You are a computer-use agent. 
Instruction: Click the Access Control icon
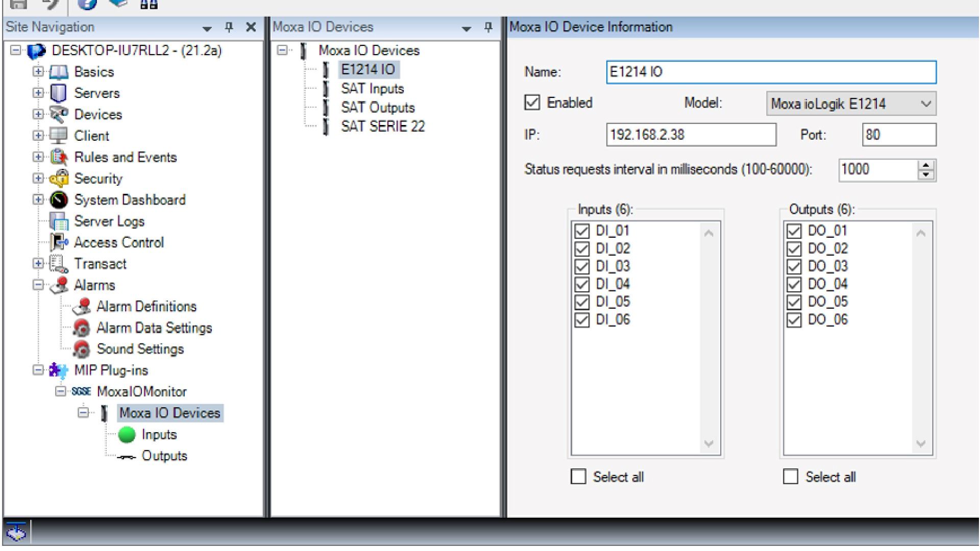pyautogui.click(x=59, y=242)
